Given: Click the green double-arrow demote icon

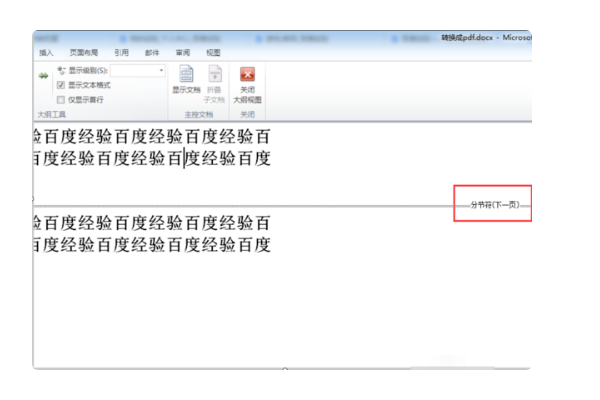Looking at the screenshot, I should click(x=43, y=76).
